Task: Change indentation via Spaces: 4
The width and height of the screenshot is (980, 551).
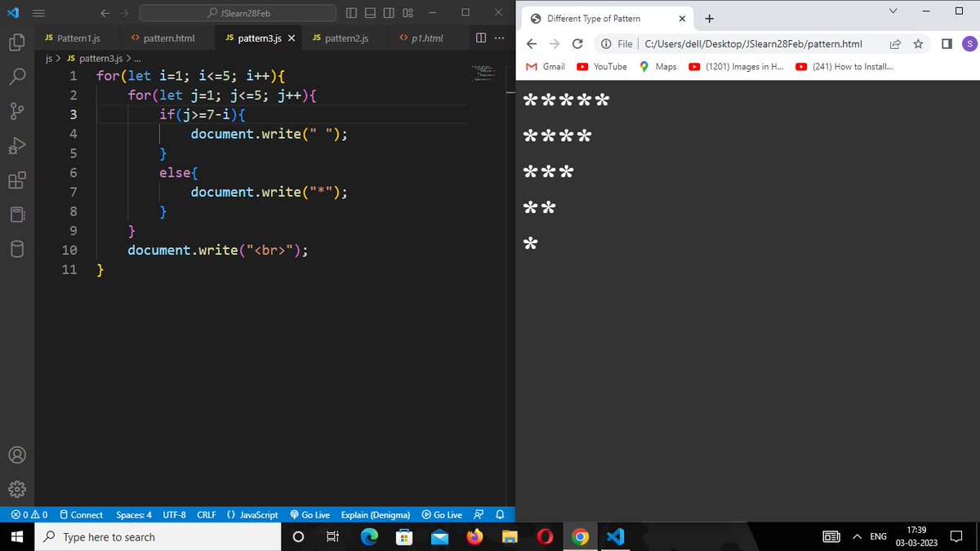Action: click(134, 515)
